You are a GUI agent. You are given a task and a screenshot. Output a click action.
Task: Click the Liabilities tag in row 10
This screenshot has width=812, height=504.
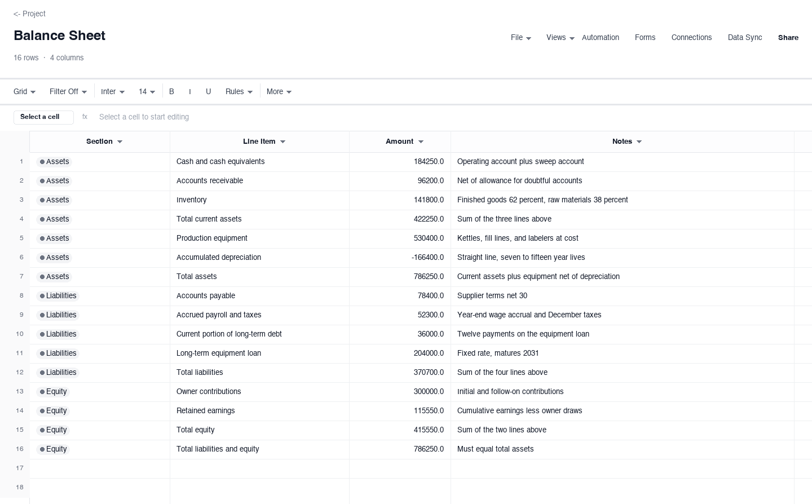pos(58,334)
